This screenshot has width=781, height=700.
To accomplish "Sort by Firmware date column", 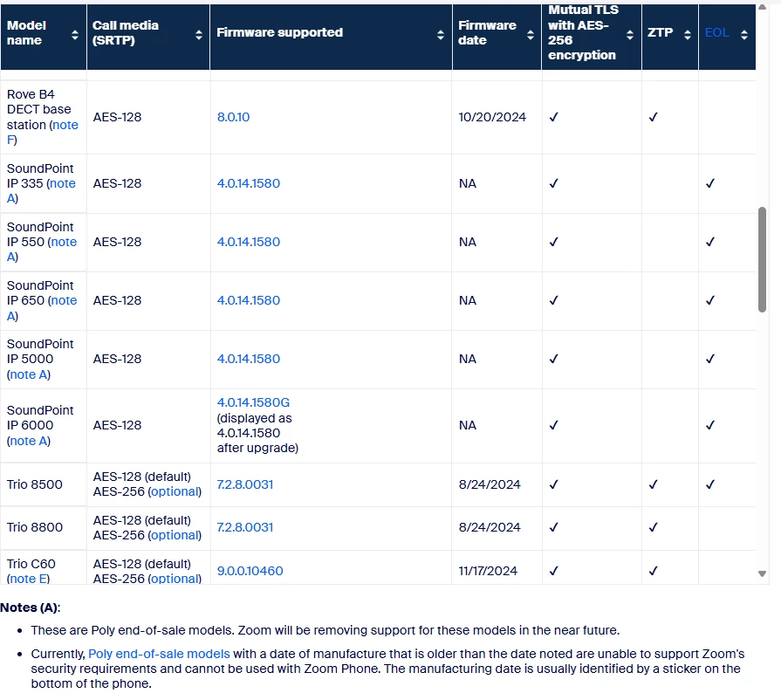I will click(531, 34).
